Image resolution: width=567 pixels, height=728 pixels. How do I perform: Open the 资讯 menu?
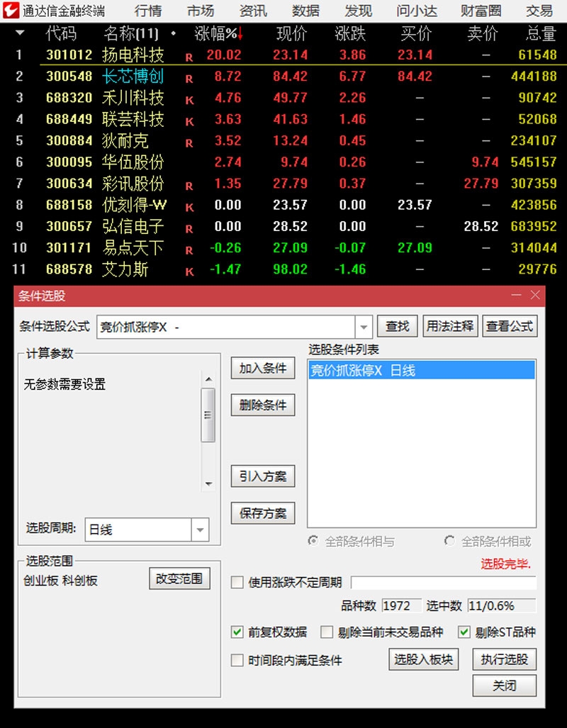tap(253, 10)
